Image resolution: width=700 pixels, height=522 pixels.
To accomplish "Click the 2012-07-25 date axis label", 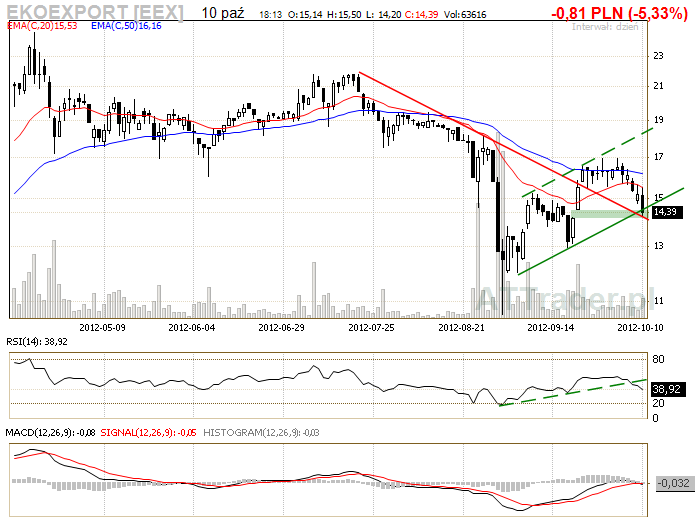I will pyautogui.click(x=371, y=328).
